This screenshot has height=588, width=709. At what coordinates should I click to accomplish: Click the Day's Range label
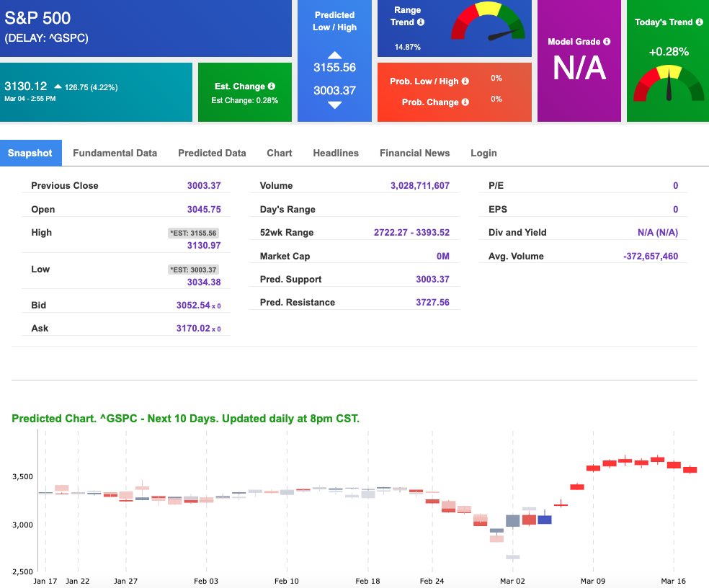287,210
